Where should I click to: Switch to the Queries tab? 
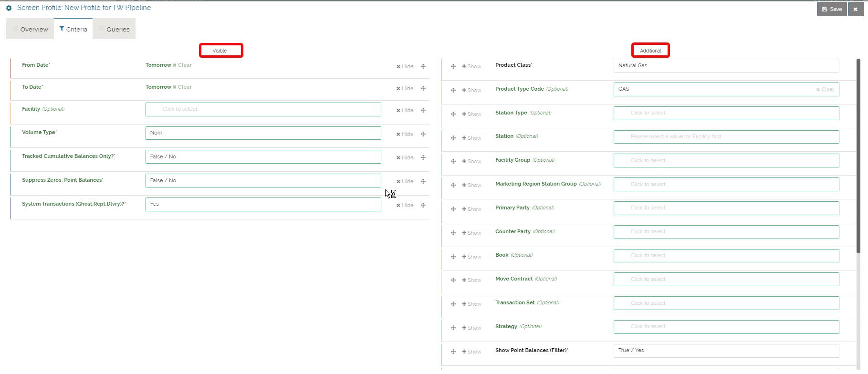pyautogui.click(x=114, y=29)
